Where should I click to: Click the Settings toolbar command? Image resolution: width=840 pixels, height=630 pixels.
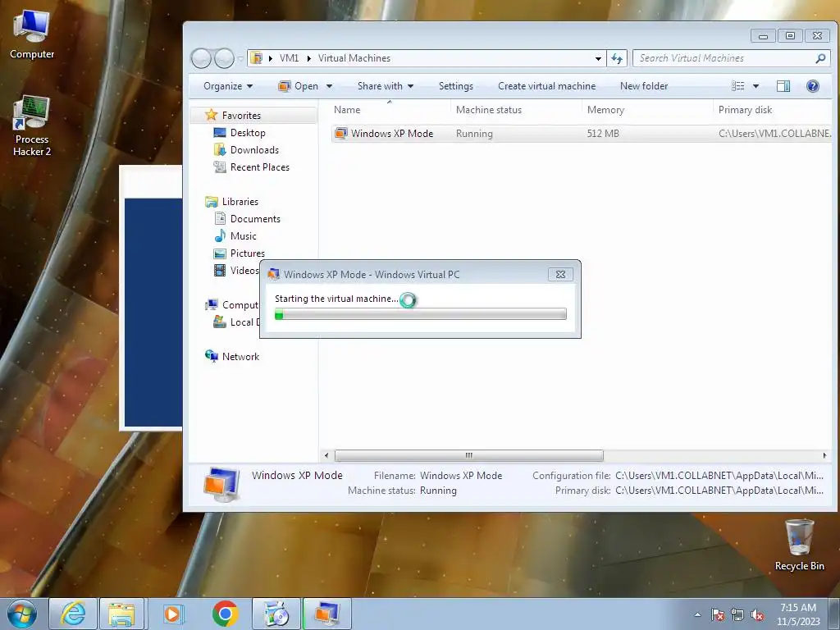(x=456, y=86)
